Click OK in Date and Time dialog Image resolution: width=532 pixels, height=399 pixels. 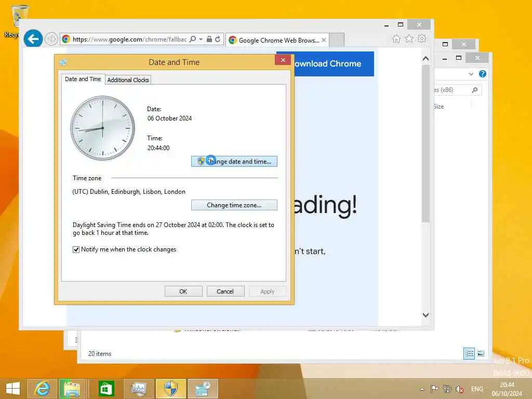point(183,291)
